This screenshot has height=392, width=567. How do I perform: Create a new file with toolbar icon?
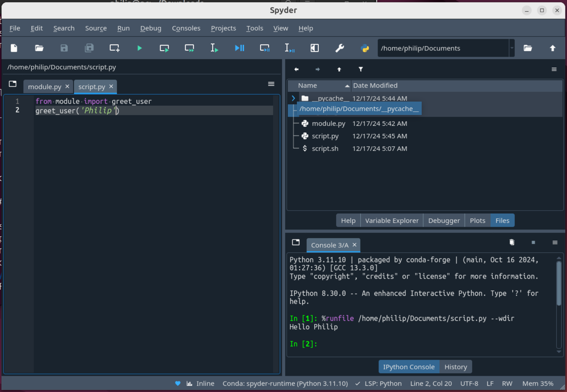[14, 48]
